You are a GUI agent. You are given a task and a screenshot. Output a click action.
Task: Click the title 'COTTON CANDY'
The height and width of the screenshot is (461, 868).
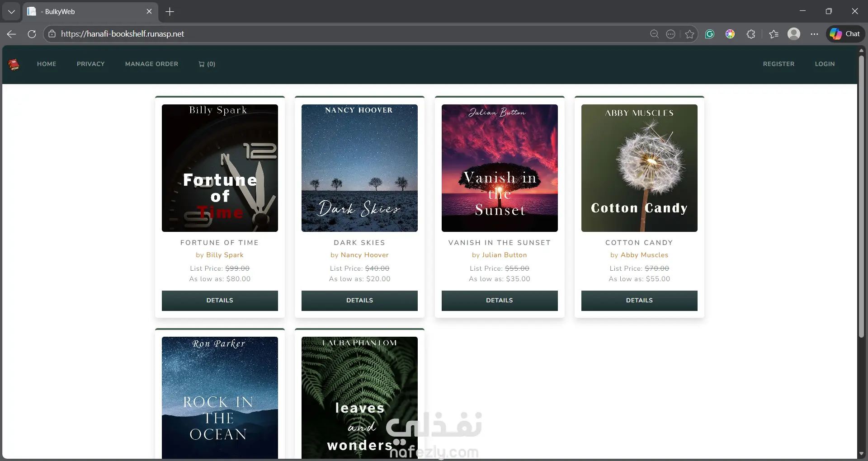coord(639,243)
